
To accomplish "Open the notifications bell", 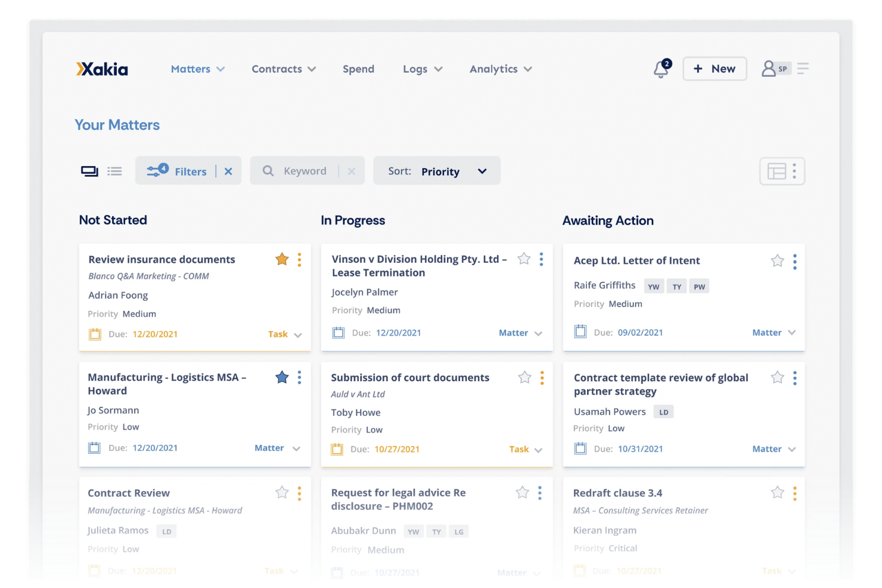I will [661, 69].
